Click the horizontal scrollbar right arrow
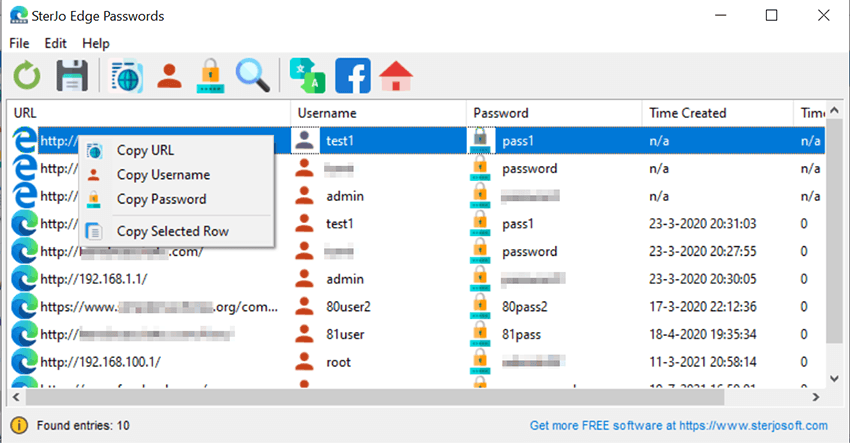Screen dimensions: 850x443 tap(816, 397)
